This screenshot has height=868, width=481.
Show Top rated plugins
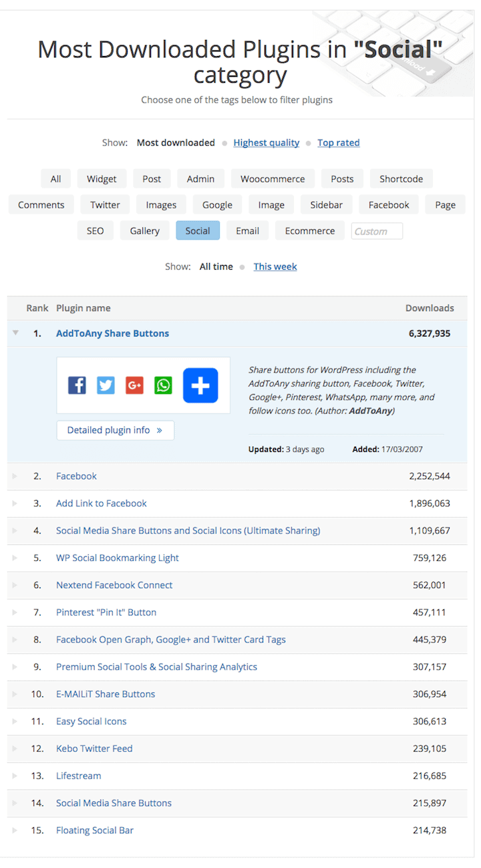[x=339, y=143]
